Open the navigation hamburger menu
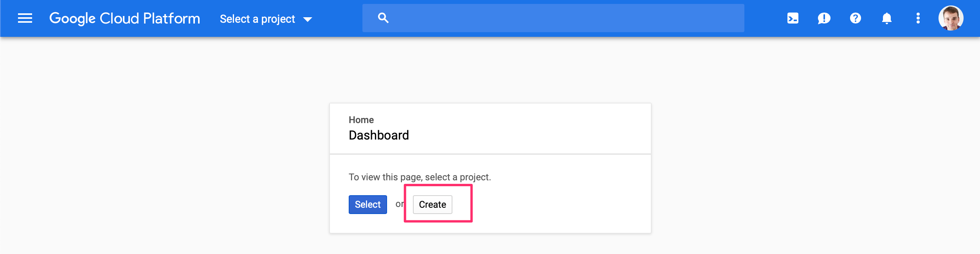The height and width of the screenshot is (254, 980). [x=25, y=18]
